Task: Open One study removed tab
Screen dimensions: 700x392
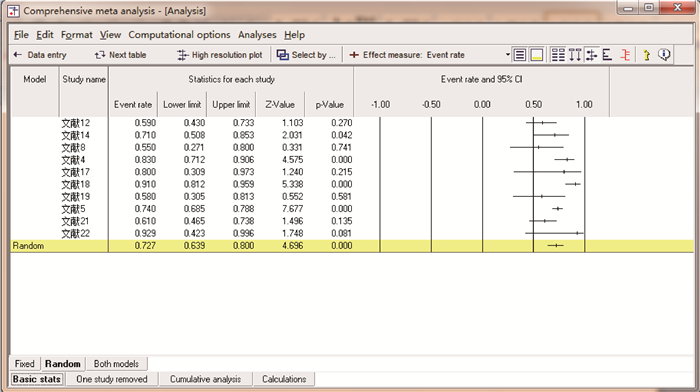Action: (x=112, y=379)
